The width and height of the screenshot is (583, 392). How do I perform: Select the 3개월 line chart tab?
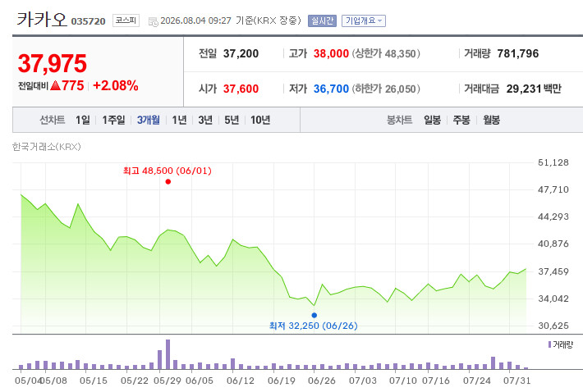tap(149, 120)
